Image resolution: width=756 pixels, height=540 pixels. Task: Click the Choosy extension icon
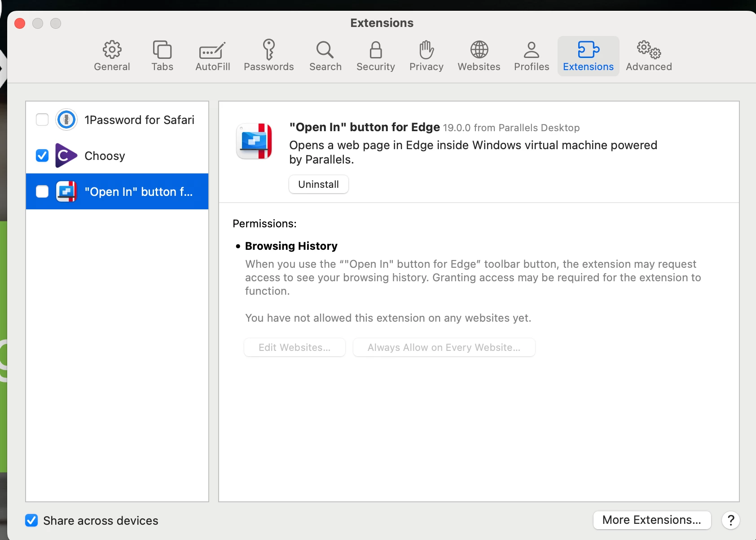(x=66, y=155)
